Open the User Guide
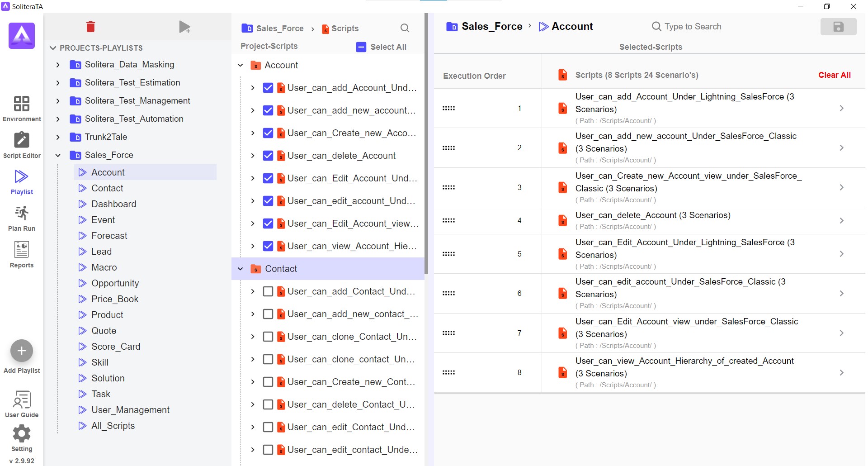 22,404
